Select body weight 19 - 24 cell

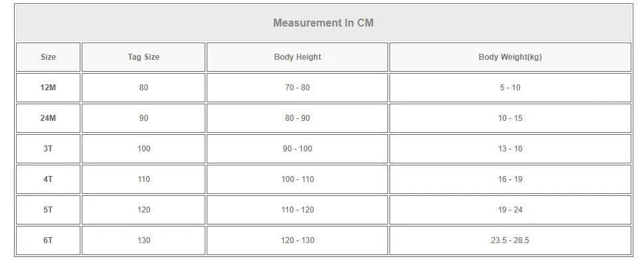(510, 210)
